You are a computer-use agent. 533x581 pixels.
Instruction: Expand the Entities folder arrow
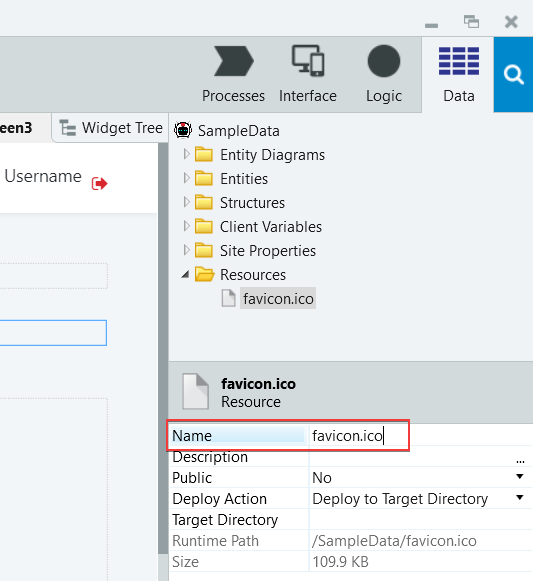(186, 178)
